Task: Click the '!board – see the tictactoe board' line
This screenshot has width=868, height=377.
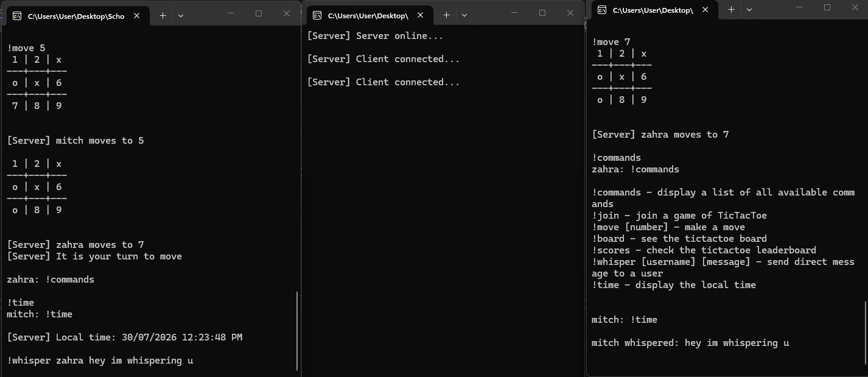Action: (679, 239)
